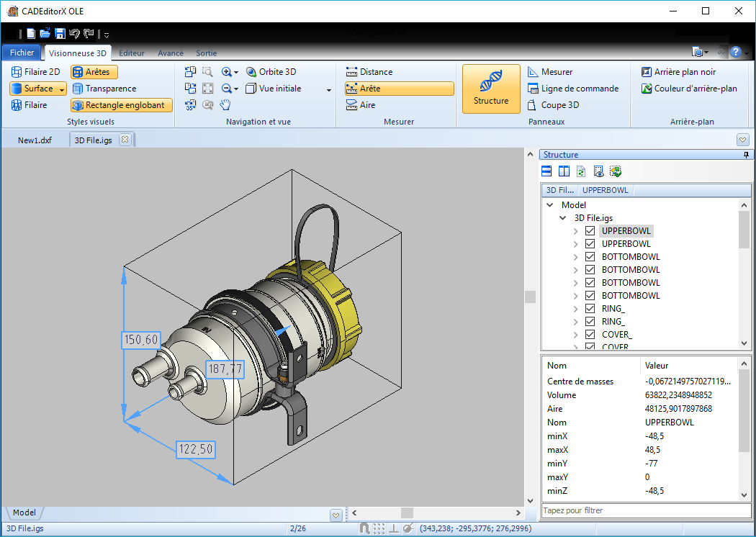Open the Surface style dropdown arrow
Image resolution: width=756 pixels, height=537 pixels.
(62, 89)
